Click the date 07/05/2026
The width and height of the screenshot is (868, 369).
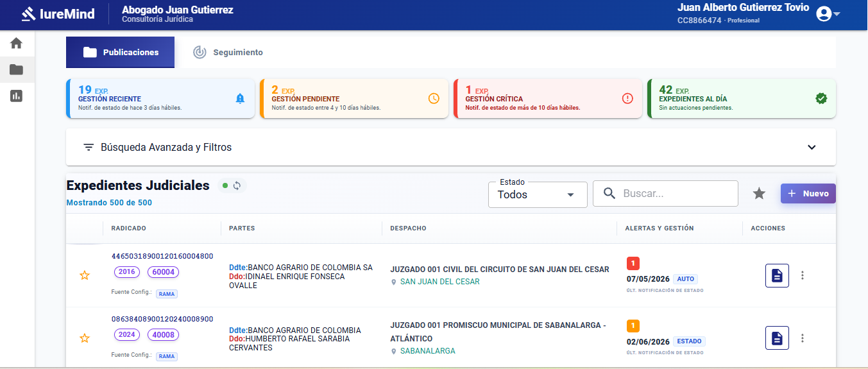click(x=648, y=279)
